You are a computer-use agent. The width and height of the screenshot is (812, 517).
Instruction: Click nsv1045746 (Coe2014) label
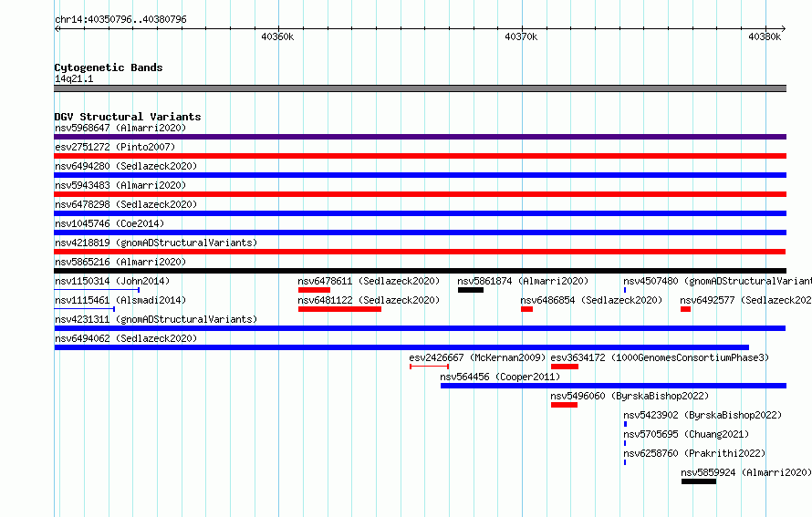click(109, 223)
